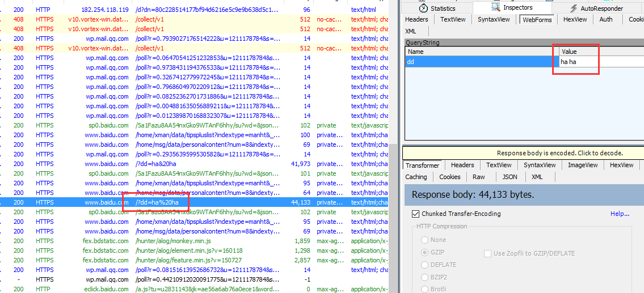Choose the BZIP2 compression option
644x293 pixels.
[x=425, y=277]
